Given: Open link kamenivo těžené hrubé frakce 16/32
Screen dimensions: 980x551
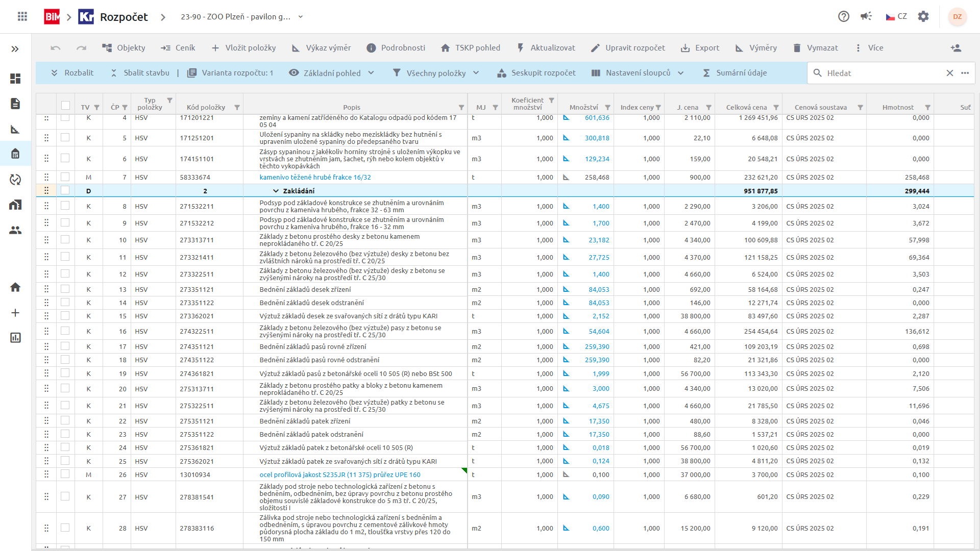Looking at the screenshot, I should [315, 178].
